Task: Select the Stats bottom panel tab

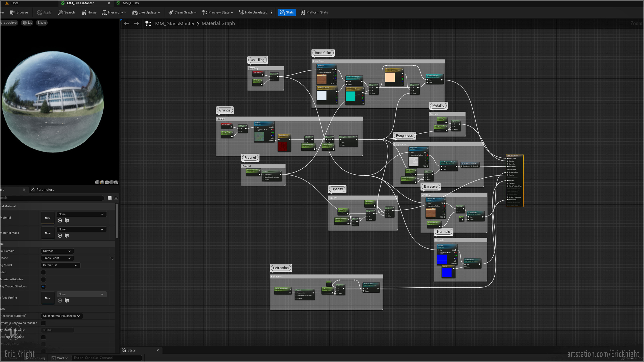Action: click(131, 350)
